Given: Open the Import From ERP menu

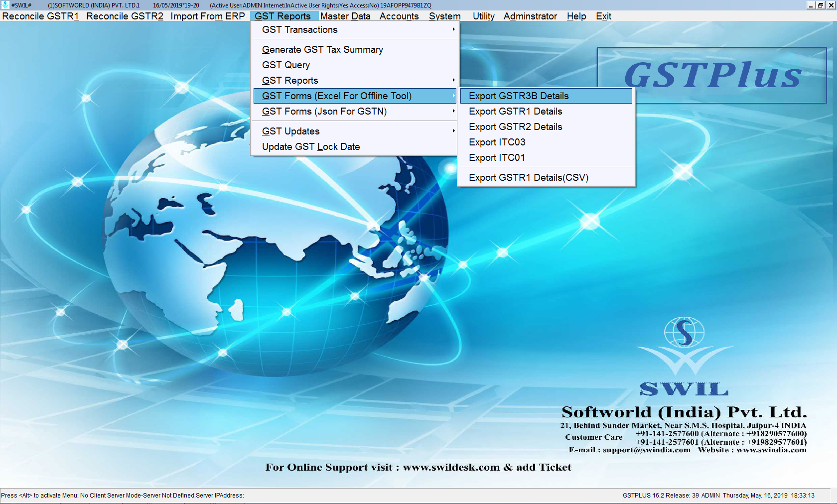Looking at the screenshot, I should point(208,16).
